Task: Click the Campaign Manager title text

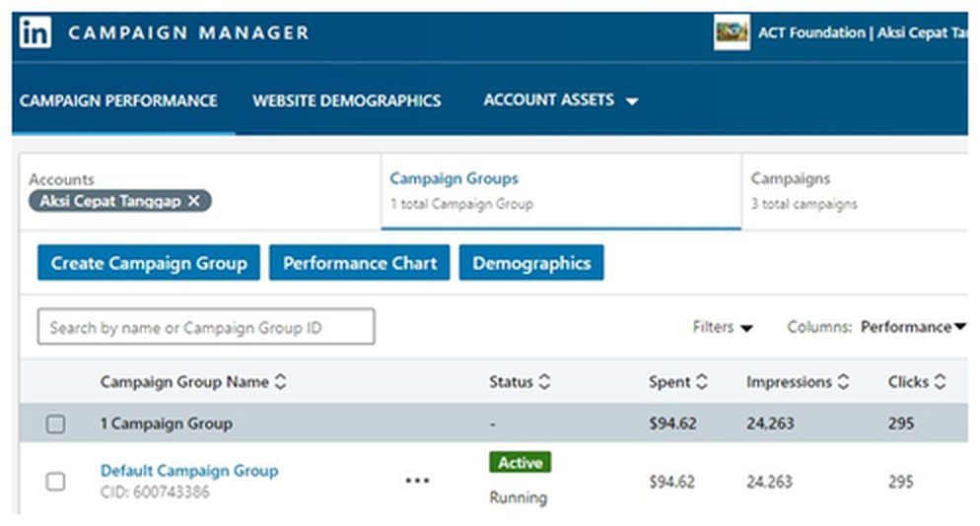Action: pos(188,33)
